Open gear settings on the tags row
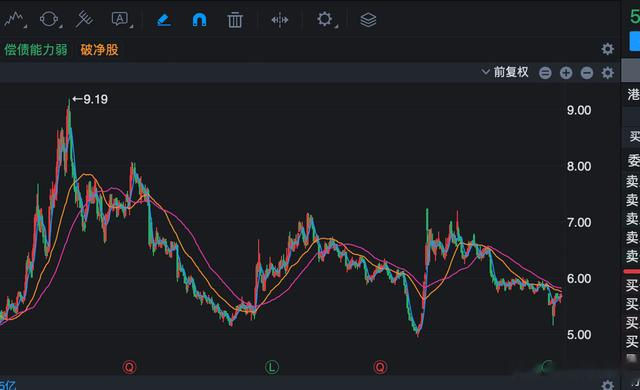This screenshot has width=640, height=390. [x=608, y=49]
